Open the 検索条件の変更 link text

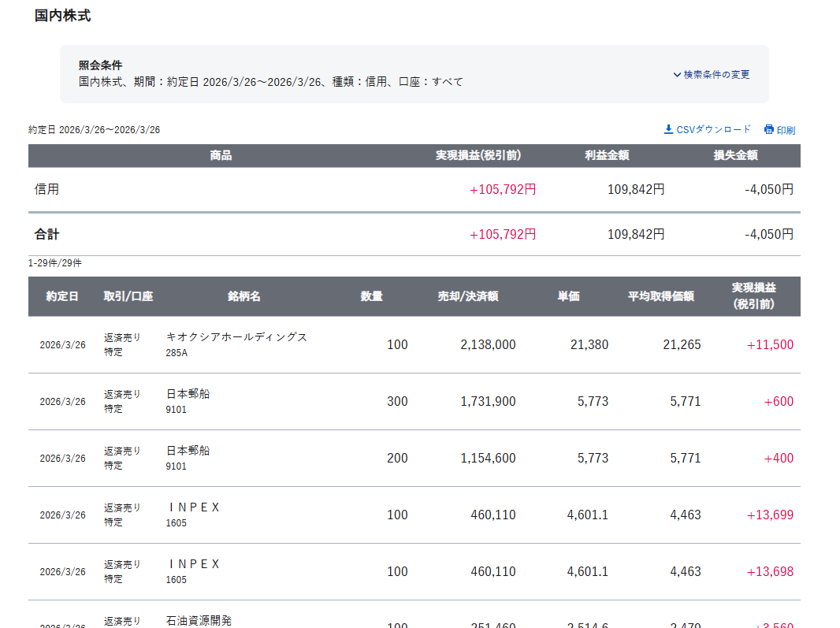point(716,75)
